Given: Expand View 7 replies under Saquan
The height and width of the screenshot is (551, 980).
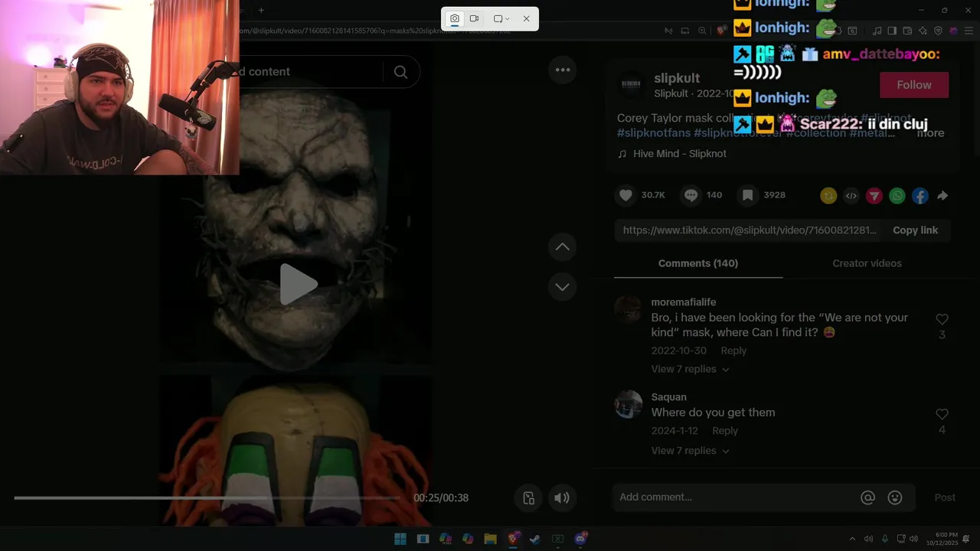Looking at the screenshot, I should click(x=690, y=451).
